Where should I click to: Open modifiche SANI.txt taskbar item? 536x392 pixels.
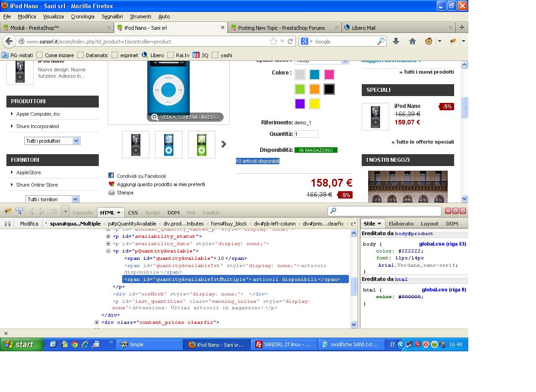pyautogui.click(x=351, y=344)
